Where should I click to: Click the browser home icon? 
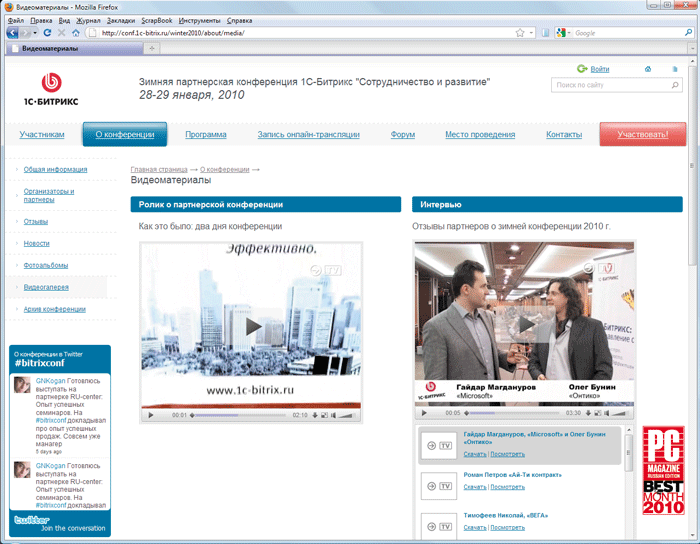(x=76, y=33)
